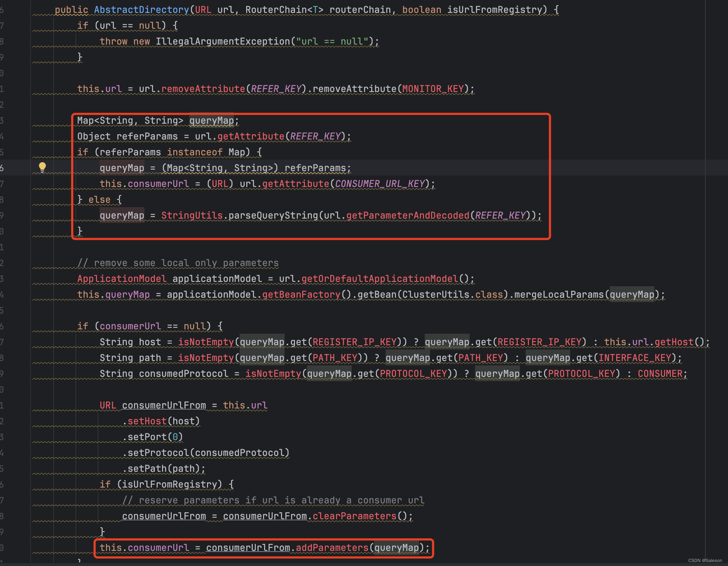Click instanceof keyword in if statement
Screen dimensions: 728x566
click(x=195, y=152)
